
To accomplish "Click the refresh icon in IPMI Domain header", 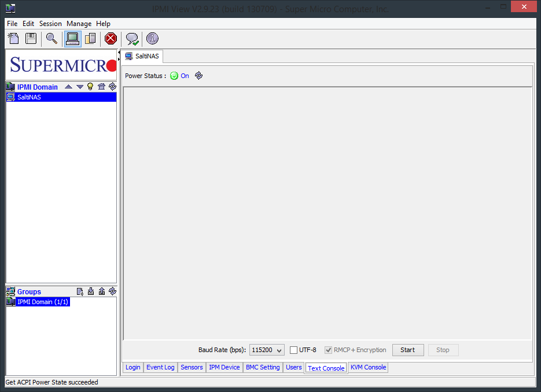I will pyautogui.click(x=112, y=87).
